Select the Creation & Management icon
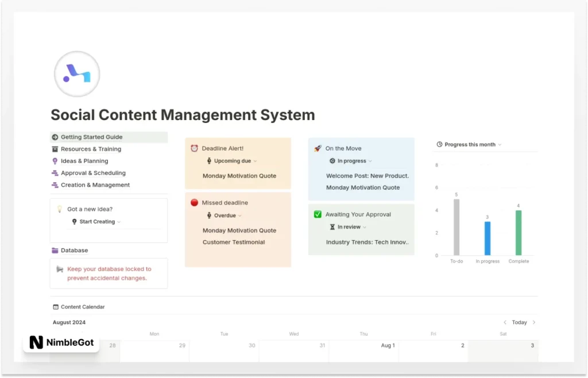 tap(56, 185)
